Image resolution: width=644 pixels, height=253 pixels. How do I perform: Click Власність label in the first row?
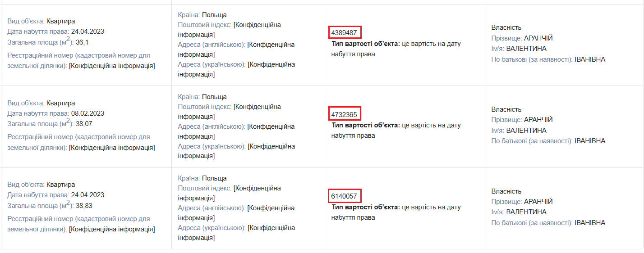(x=506, y=27)
